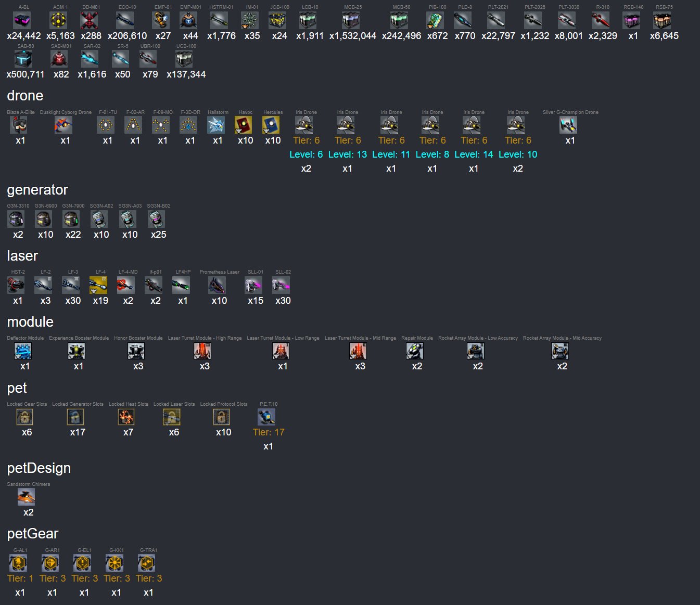Click the P.E.T.10 icon
700x605 pixels.
[266, 417]
